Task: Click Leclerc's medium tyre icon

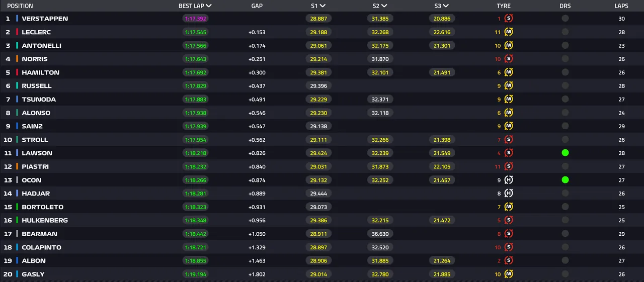Action: 509,32
